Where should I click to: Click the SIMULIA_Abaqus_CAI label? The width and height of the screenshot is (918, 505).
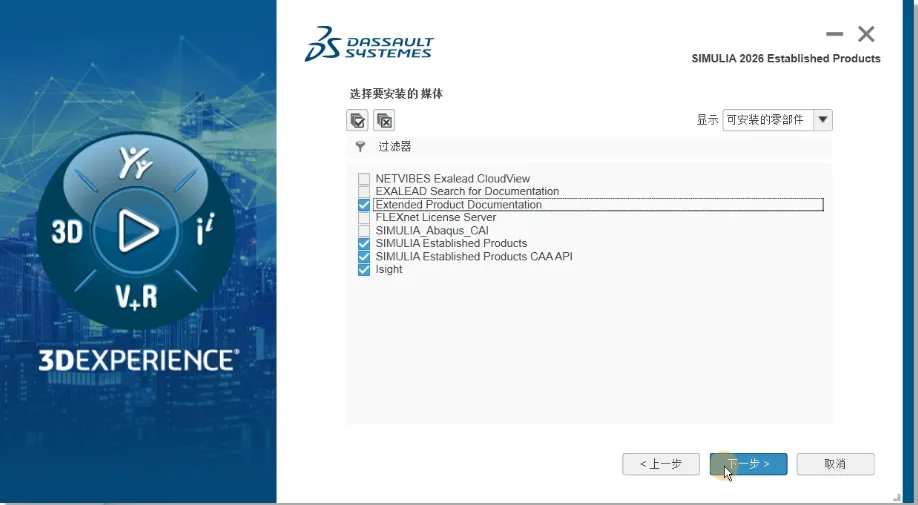(x=432, y=231)
